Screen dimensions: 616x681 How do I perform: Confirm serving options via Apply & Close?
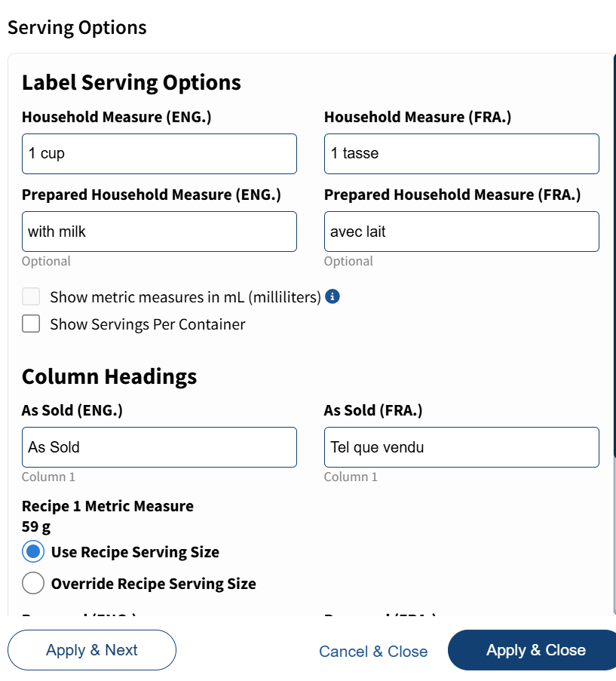[535, 649]
